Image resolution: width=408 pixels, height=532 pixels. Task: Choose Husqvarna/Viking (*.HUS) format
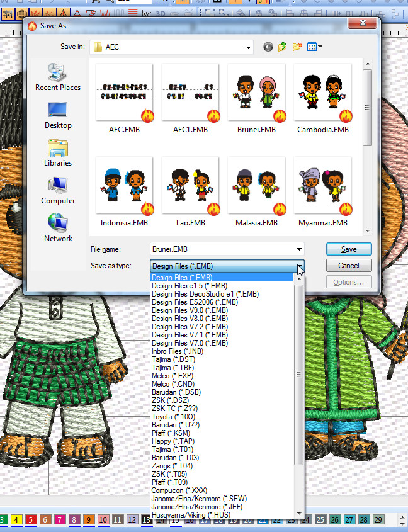pyautogui.click(x=222, y=515)
